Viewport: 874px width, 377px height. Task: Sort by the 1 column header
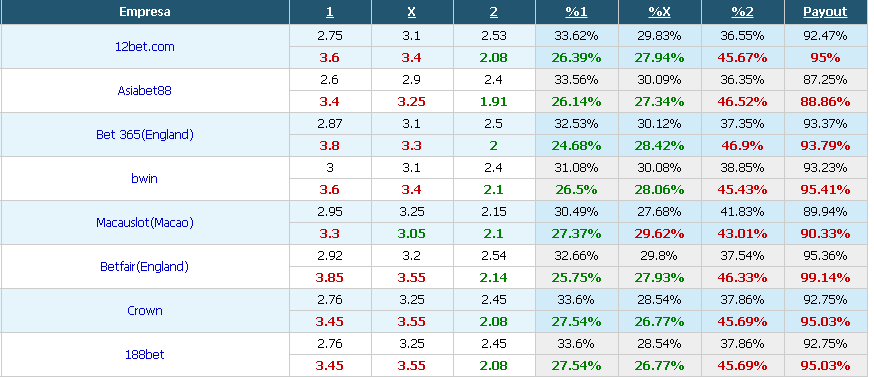point(329,12)
